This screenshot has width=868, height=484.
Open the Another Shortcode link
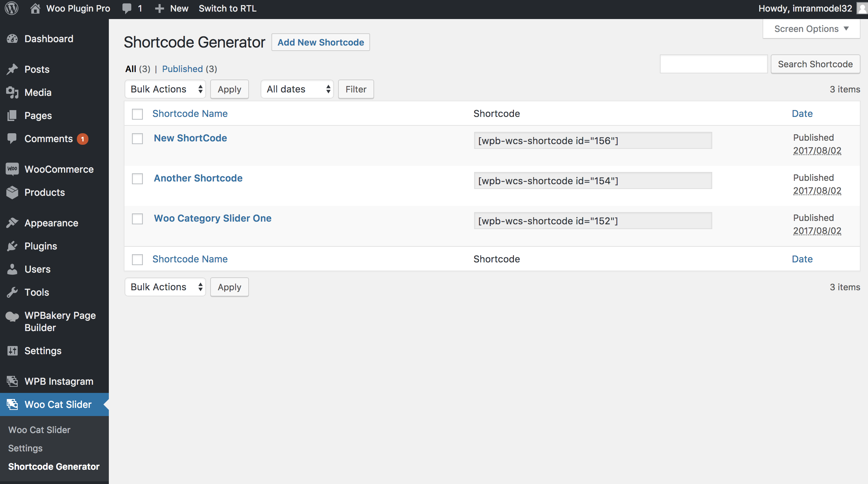click(x=198, y=178)
